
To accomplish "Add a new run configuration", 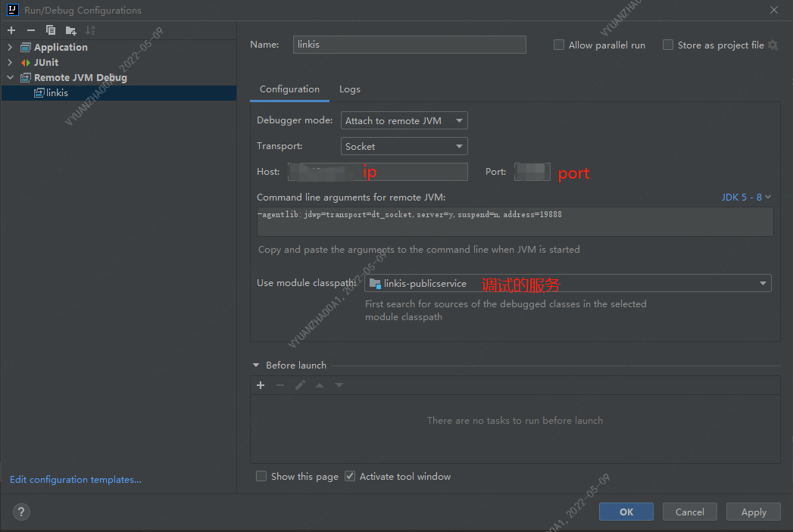I will click(11, 30).
